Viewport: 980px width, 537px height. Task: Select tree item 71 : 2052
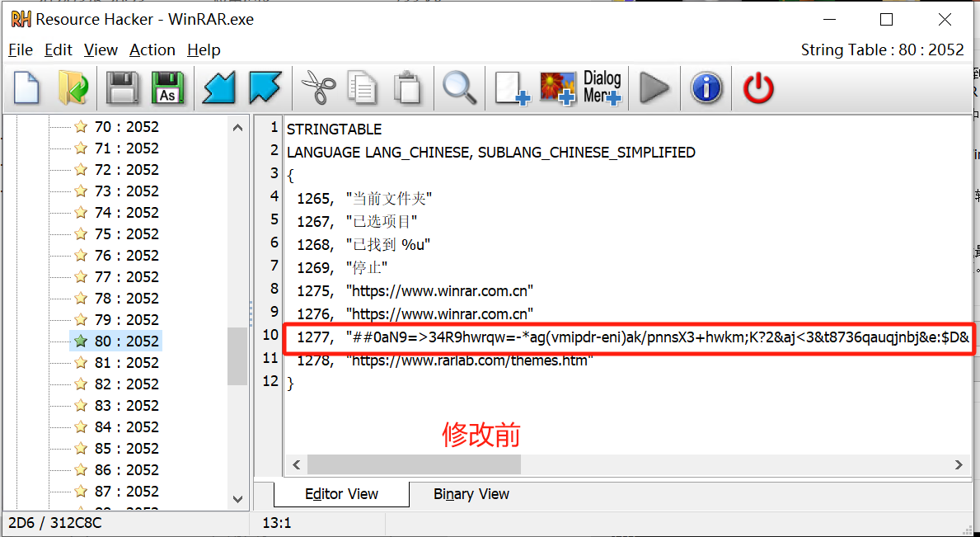click(127, 148)
